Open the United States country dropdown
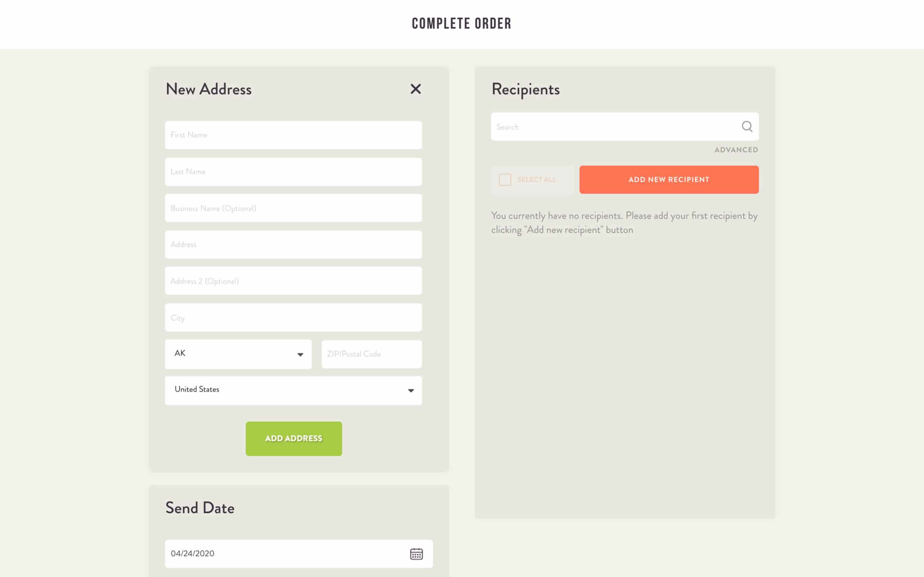 (293, 390)
